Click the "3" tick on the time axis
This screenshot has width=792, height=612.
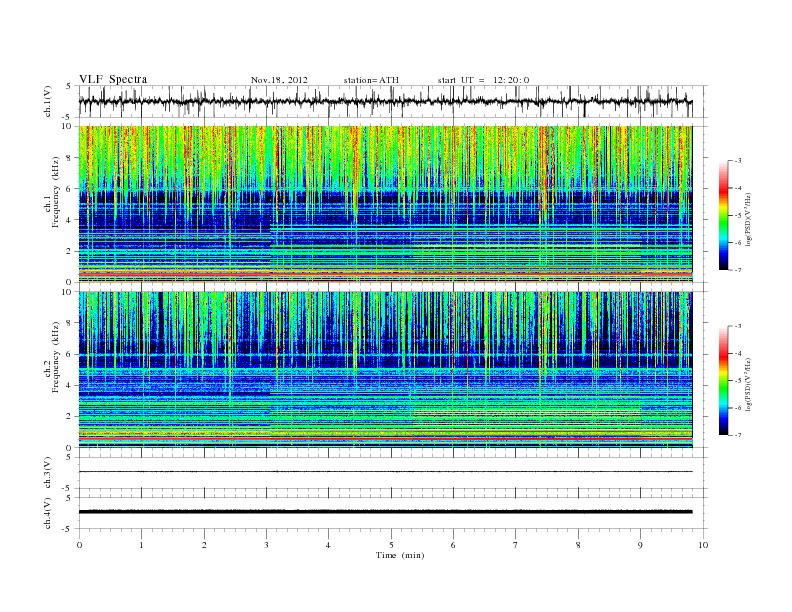click(x=266, y=545)
